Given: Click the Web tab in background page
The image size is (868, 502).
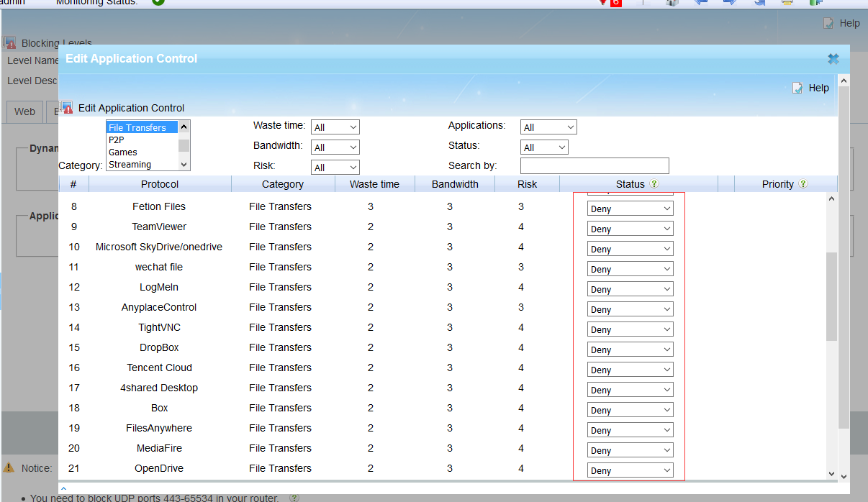Looking at the screenshot, I should click(24, 111).
